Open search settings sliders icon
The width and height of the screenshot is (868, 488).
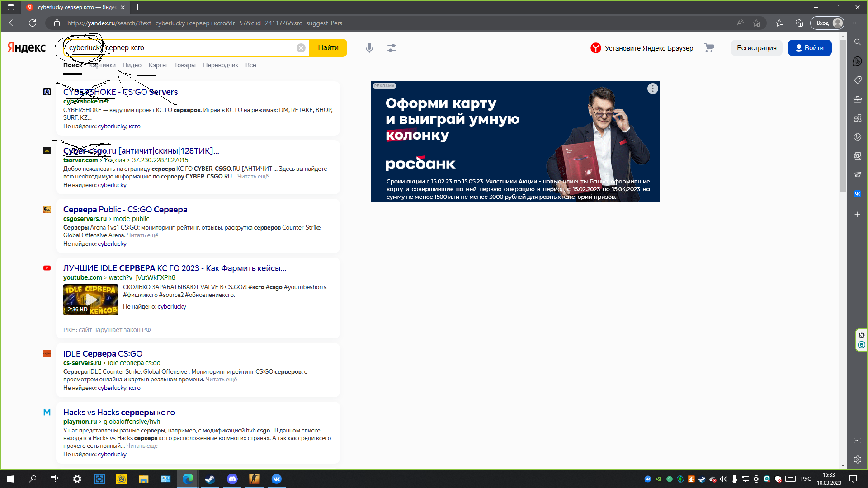tap(392, 48)
